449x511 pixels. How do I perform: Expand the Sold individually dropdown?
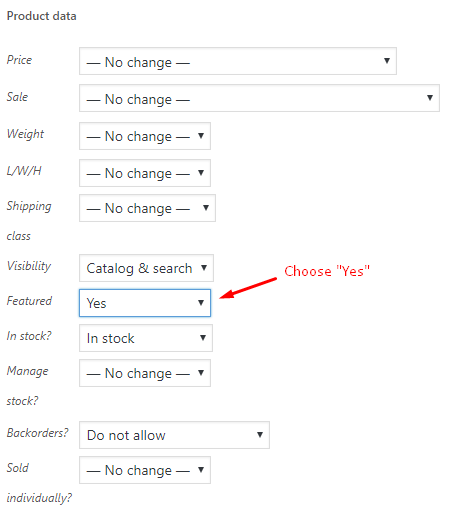(x=145, y=470)
